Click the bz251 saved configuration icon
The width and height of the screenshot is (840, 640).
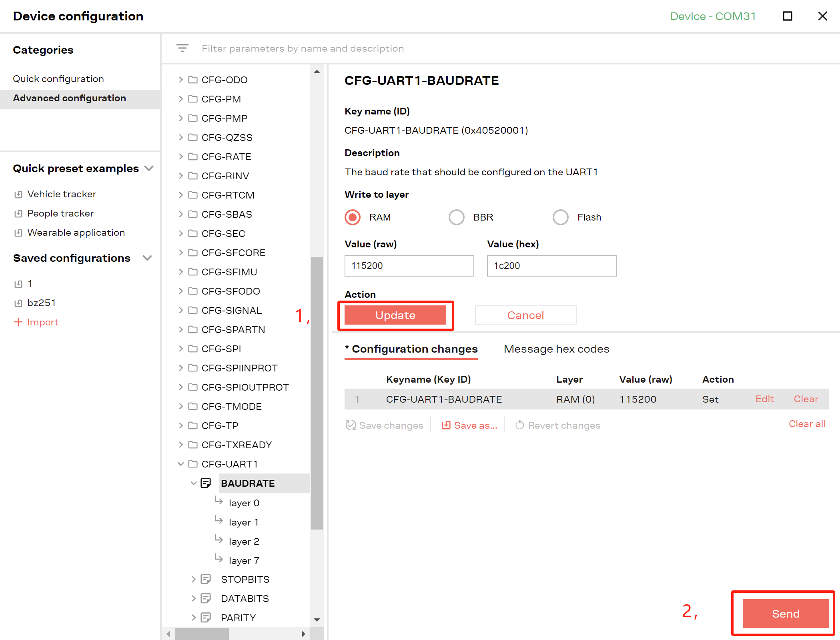18,303
